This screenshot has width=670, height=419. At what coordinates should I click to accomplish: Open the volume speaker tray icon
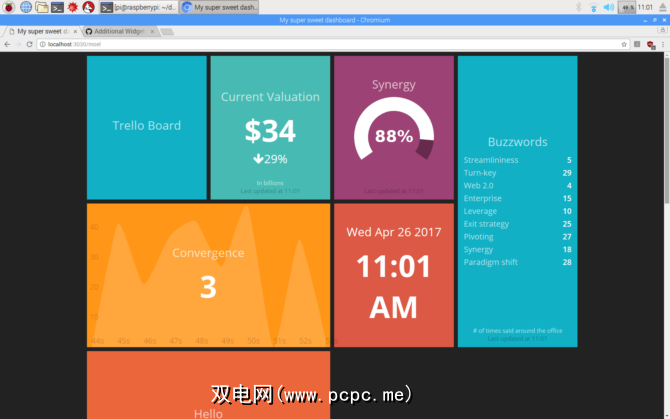(608, 7)
